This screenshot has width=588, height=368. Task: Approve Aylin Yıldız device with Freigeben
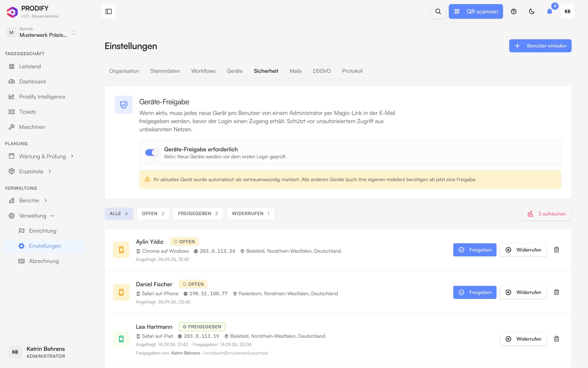(x=475, y=250)
